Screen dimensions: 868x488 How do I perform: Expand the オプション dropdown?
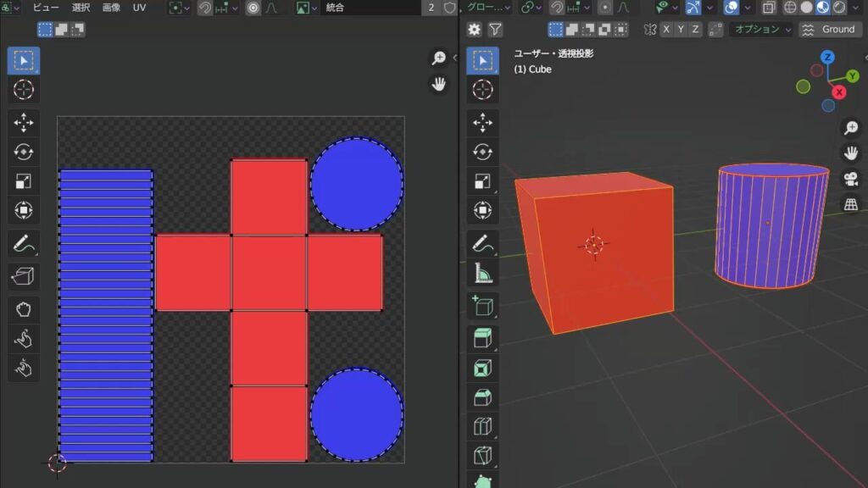point(762,30)
